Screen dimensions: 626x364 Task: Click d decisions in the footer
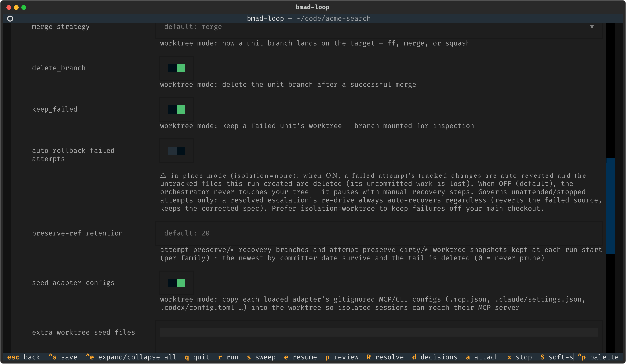pos(435,357)
